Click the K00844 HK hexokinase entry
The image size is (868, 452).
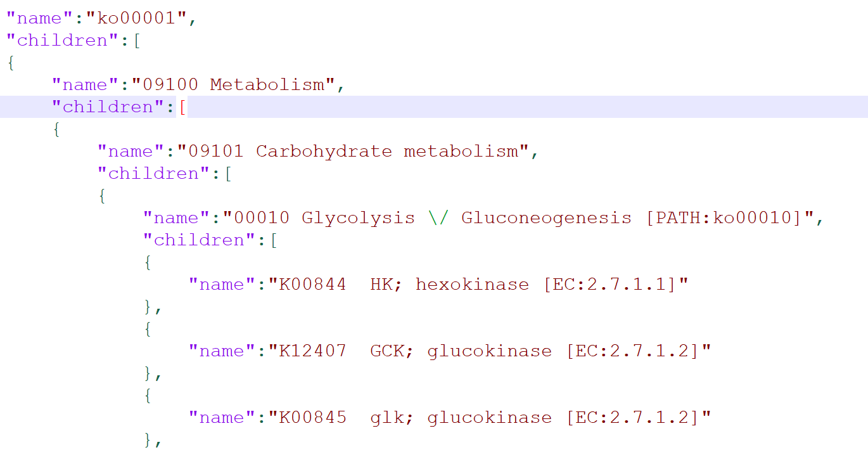tap(438, 284)
